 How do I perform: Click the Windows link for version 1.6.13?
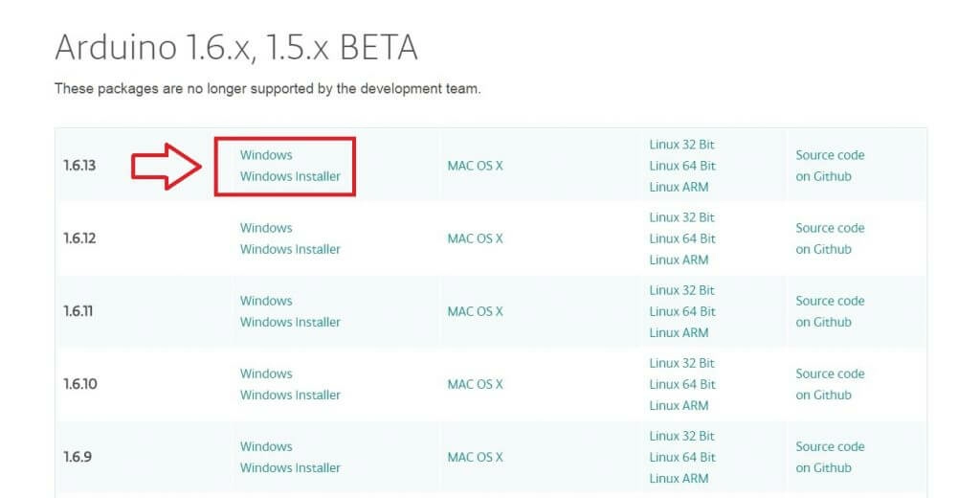tap(266, 155)
